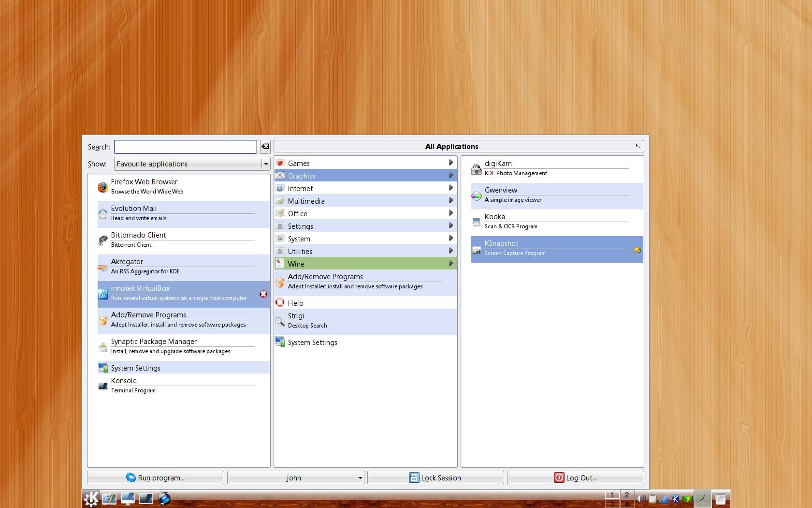Screen dimensions: 812x508
Task: Expand the Settings submenu arrow
Action: tap(450, 225)
